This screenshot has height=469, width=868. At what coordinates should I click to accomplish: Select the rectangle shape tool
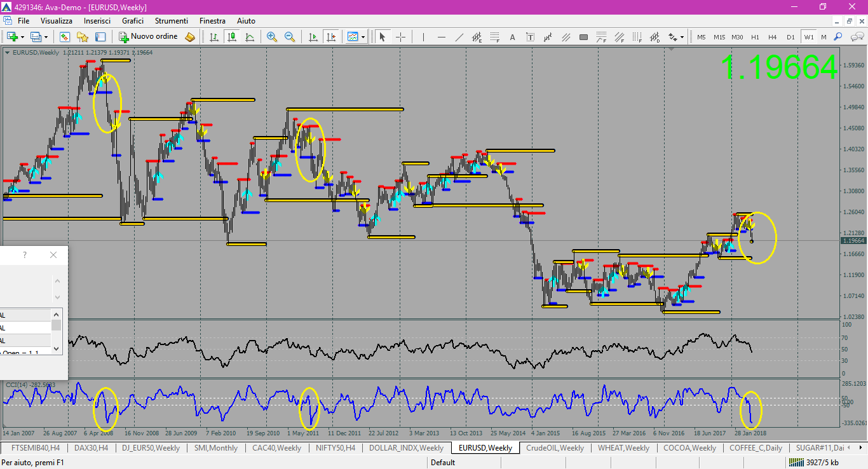point(583,37)
